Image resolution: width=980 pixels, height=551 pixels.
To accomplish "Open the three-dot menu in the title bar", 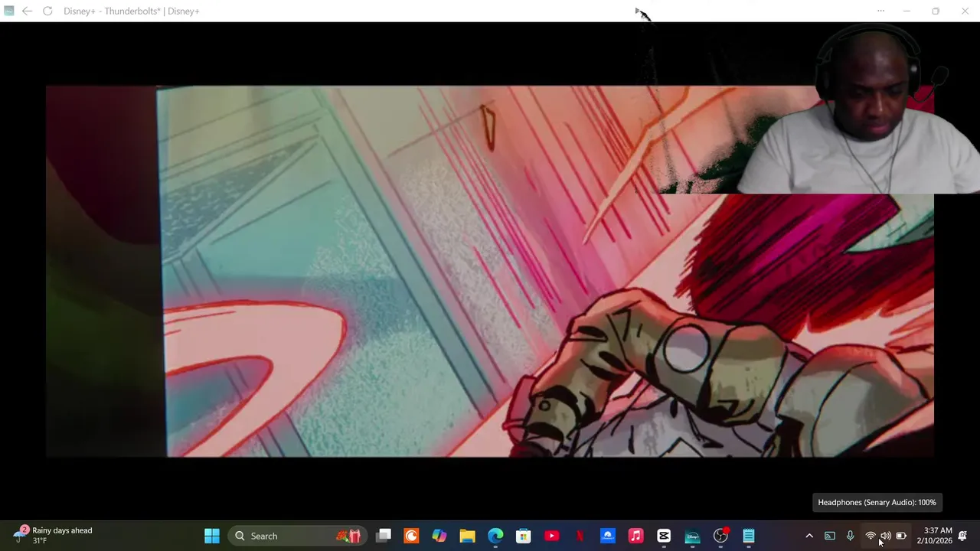I will click(x=880, y=11).
